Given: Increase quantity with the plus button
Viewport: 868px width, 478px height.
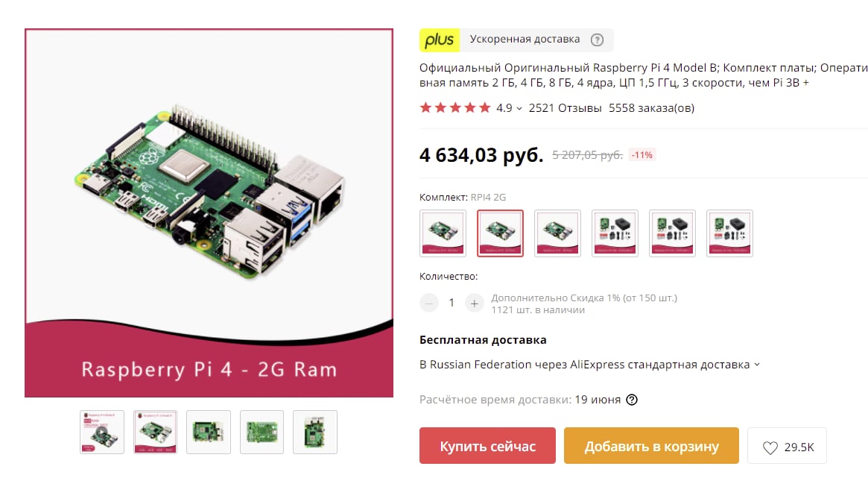Looking at the screenshot, I should point(475,303).
